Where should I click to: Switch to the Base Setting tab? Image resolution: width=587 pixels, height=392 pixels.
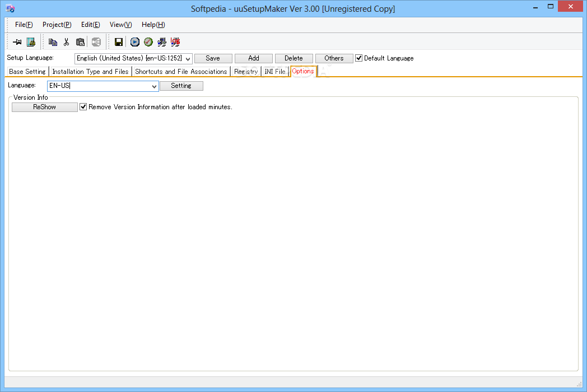27,72
